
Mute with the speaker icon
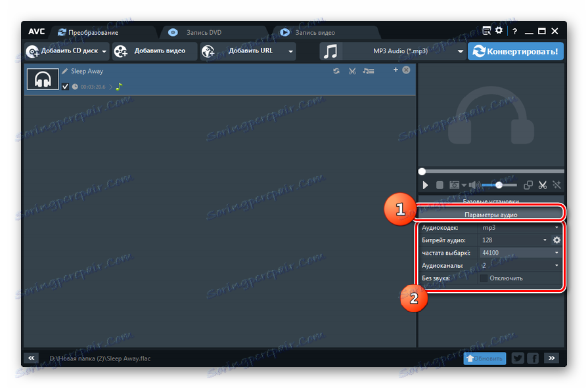coord(474,185)
